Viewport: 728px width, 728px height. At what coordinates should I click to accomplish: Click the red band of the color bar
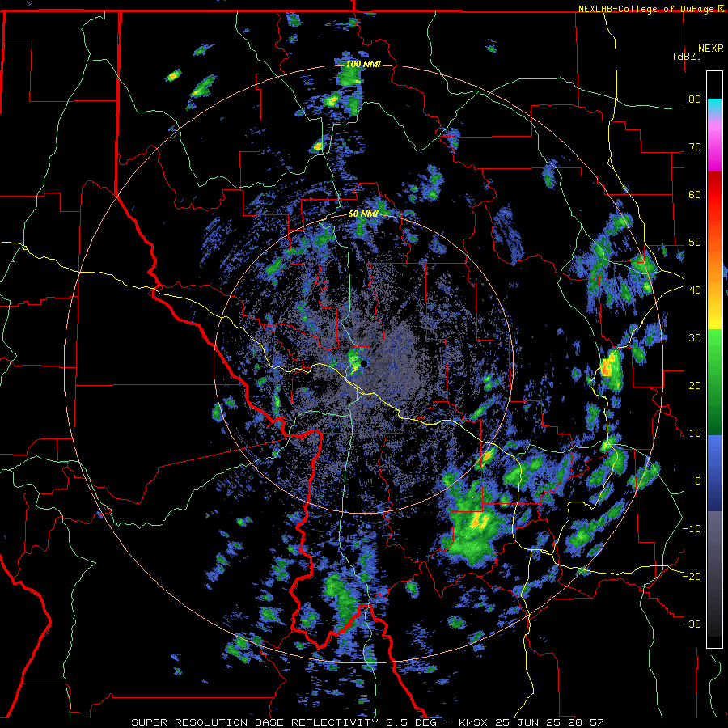(714, 195)
